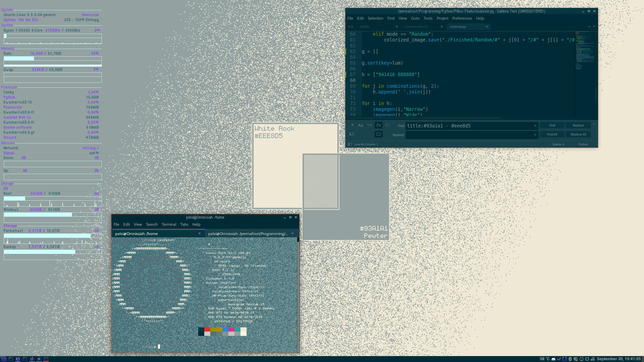The width and height of the screenshot is (644, 362).
Task: Expand Find history dropdown arrow
Action: [x=535, y=126]
